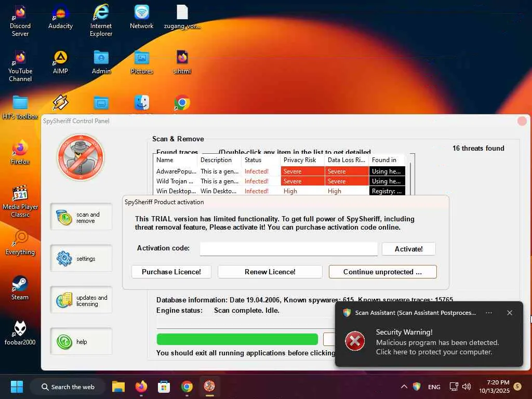
Task: Open the Admin folder on the desktop
Action: [x=101, y=62]
